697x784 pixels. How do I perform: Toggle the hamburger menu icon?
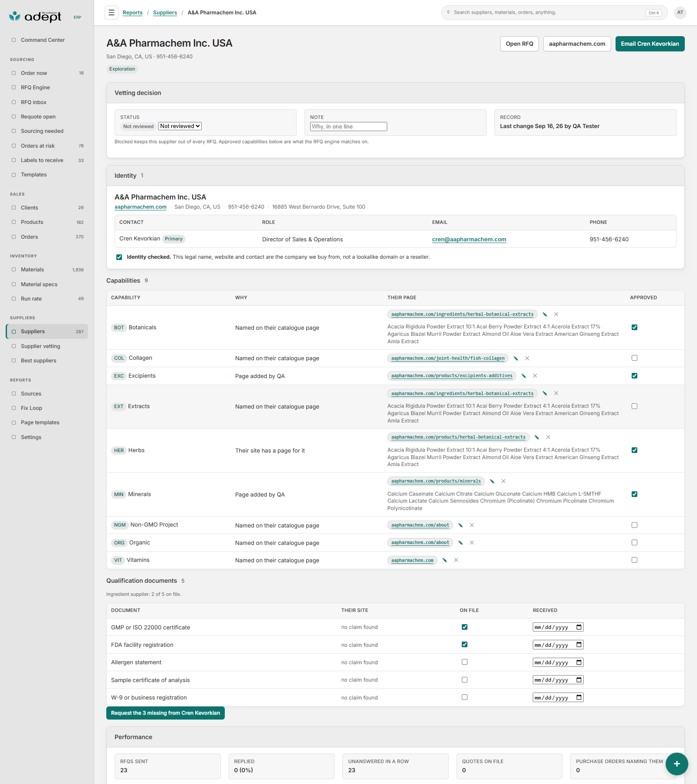(112, 13)
